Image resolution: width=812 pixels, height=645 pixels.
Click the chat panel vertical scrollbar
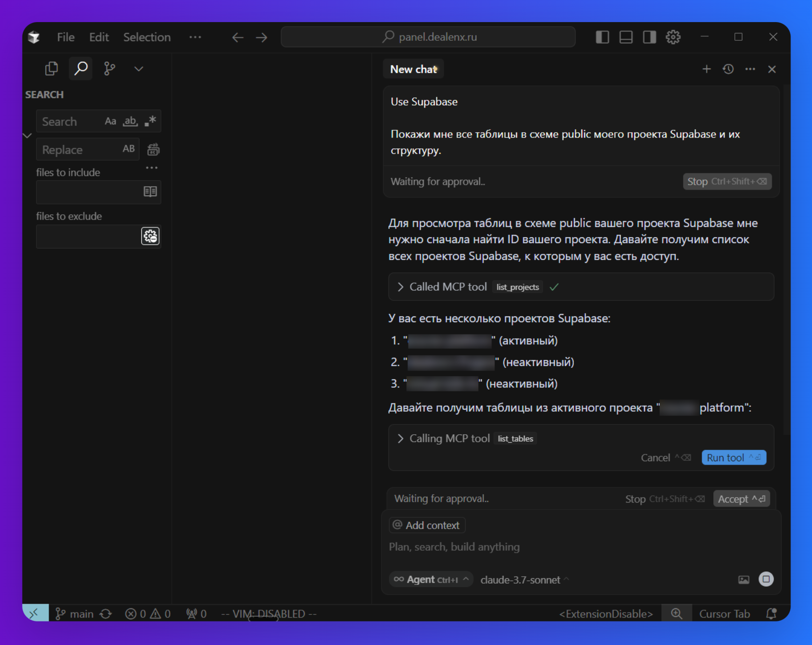click(786, 259)
